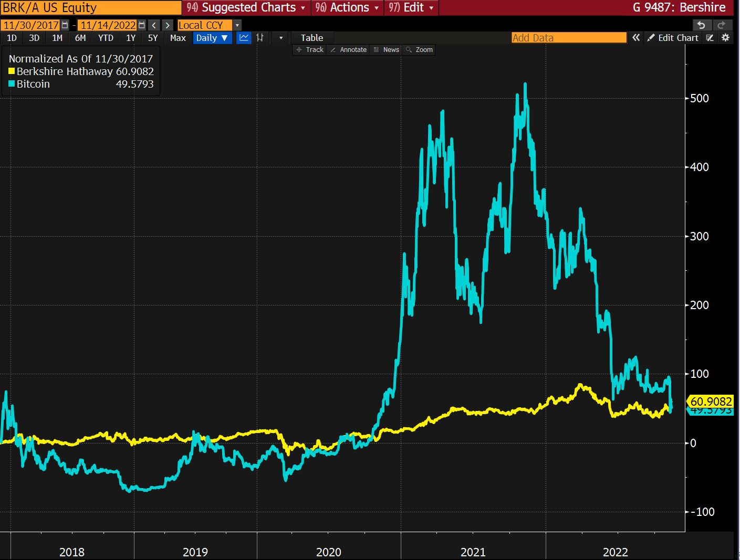Collapse panel with double chevron icon
The width and height of the screenshot is (740, 560).
[636, 38]
